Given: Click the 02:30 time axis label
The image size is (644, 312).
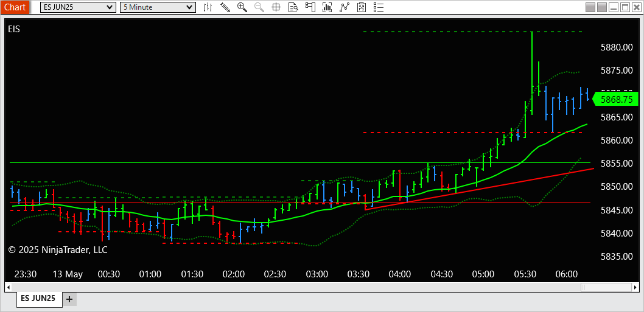Looking at the screenshot, I should point(275,274).
